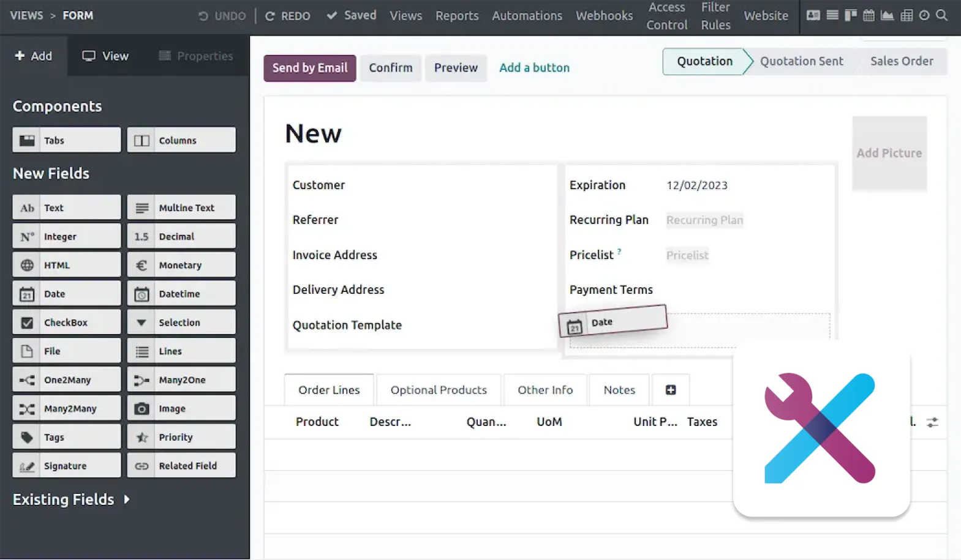
Task: Select the HTML field type
Action: click(x=67, y=265)
